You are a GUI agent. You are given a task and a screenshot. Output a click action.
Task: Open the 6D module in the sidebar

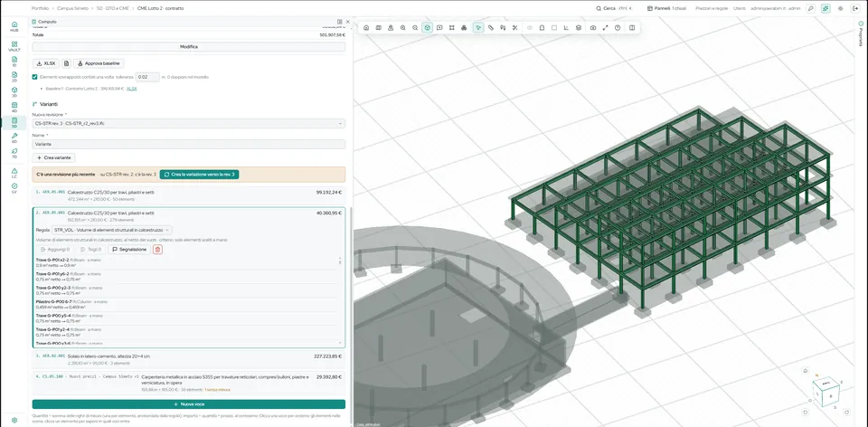click(x=14, y=138)
